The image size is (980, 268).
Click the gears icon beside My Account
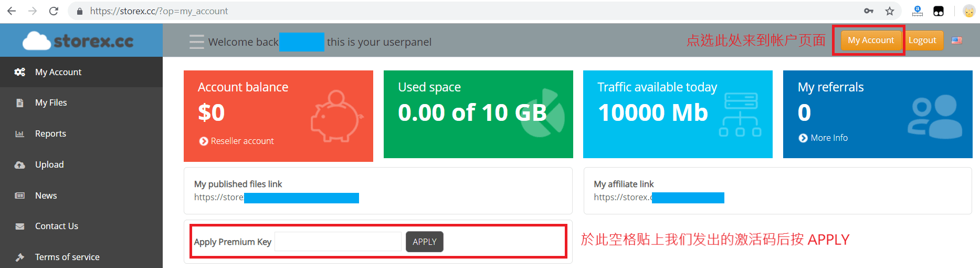pos(20,72)
